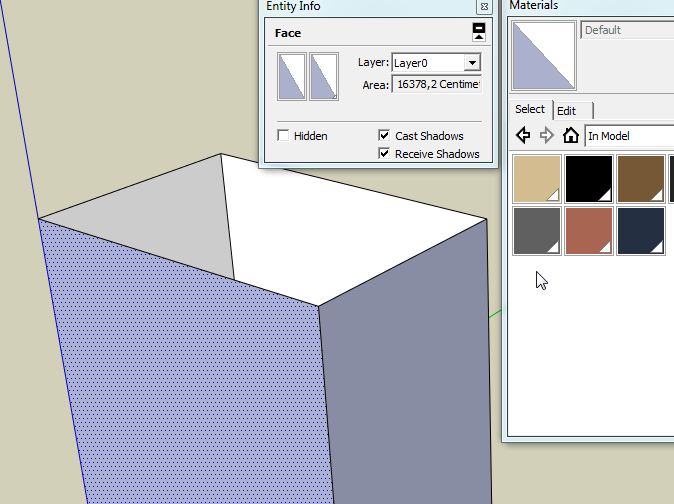Viewport: 674px width, 504px height.
Task: Select the tan material swatch
Action: point(536,179)
